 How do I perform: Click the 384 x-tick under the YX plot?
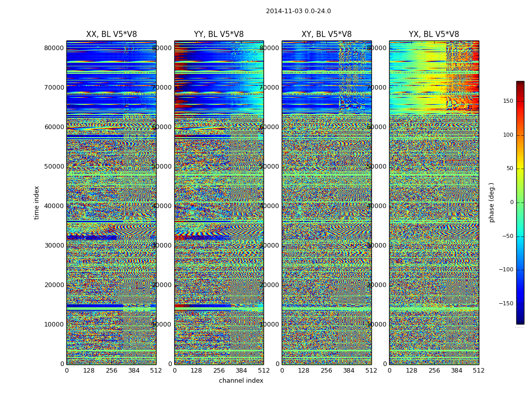[x=457, y=371]
